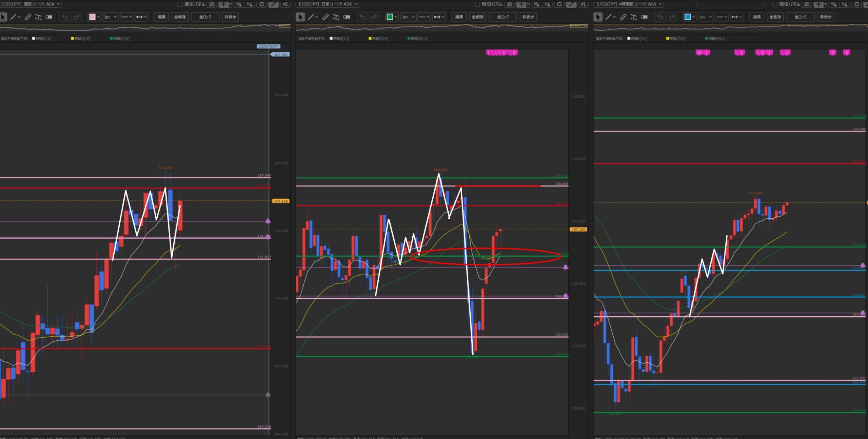Click the refresh icon above the daily chart

point(559,4)
